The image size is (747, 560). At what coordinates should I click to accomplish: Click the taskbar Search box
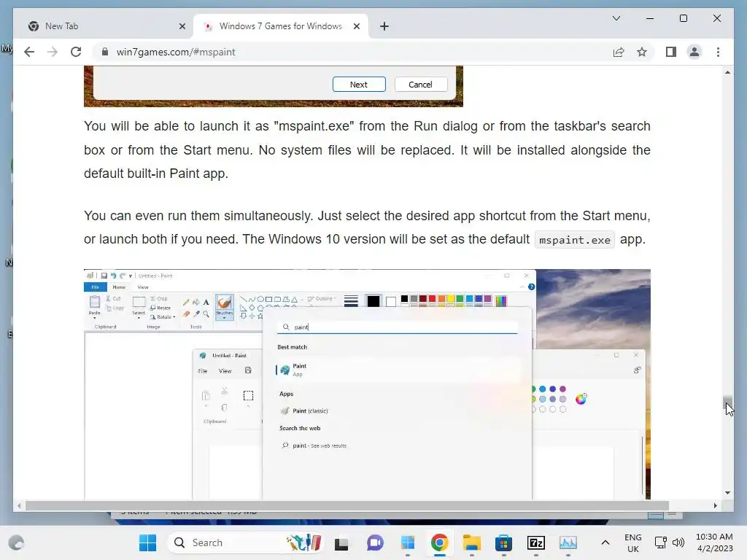click(246, 542)
